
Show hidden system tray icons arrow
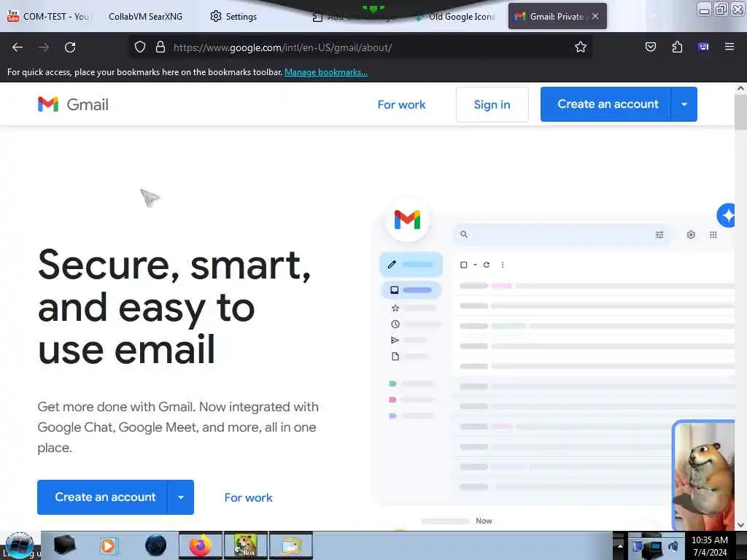click(x=620, y=545)
